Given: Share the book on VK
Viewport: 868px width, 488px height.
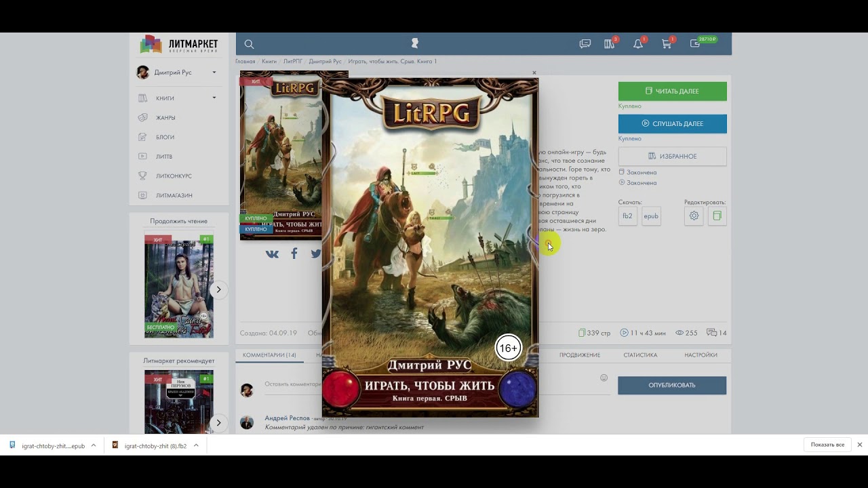Looking at the screenshot, I should [272, 254].
